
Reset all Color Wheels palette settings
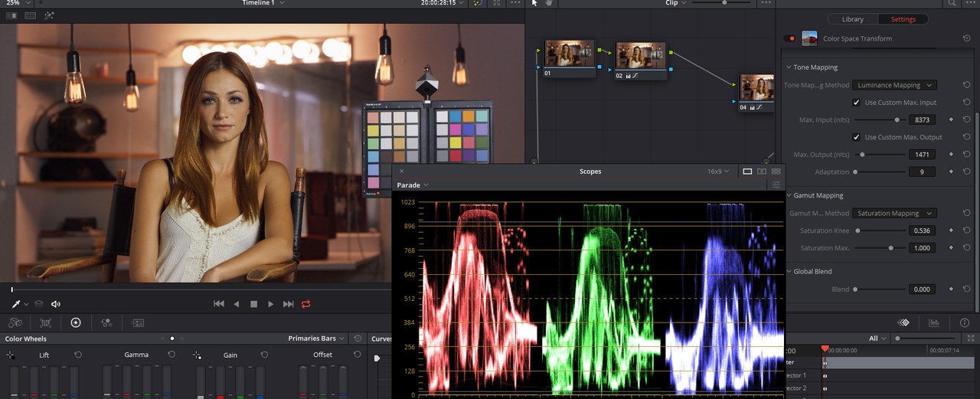(358, 338)
